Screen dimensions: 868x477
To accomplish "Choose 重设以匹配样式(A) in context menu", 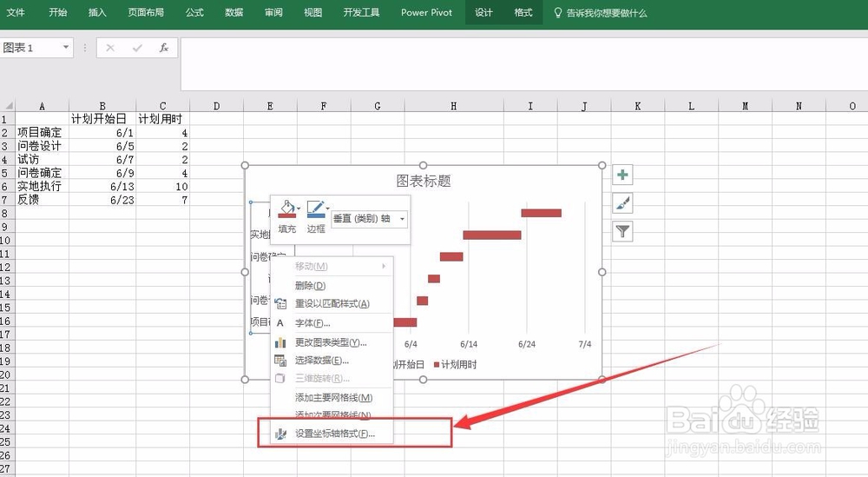I will (x=332, y=303).
